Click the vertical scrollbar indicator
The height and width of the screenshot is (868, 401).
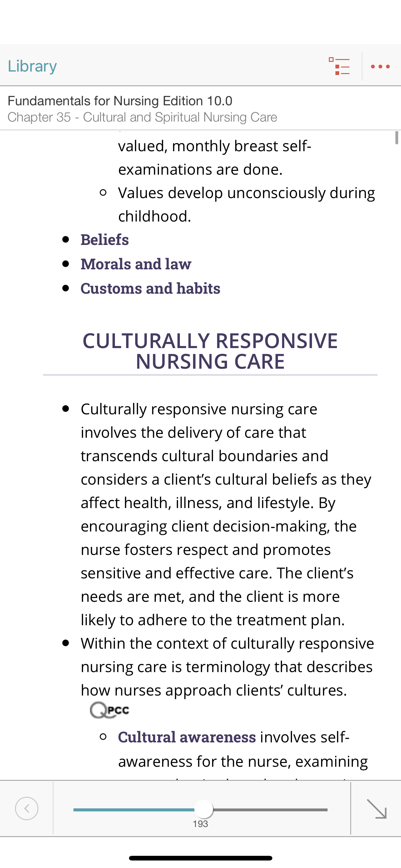tap(397, 137)
